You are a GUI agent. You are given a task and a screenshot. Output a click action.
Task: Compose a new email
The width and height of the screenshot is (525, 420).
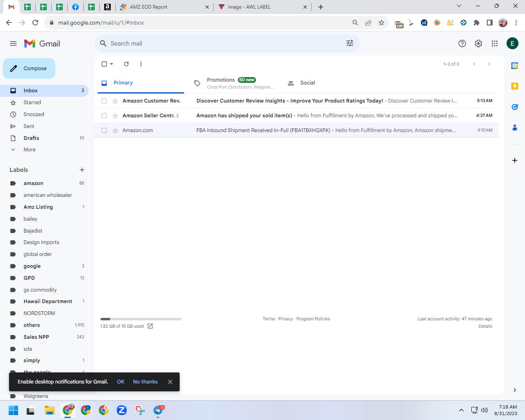pyautogui.click(x=29, y=68)
